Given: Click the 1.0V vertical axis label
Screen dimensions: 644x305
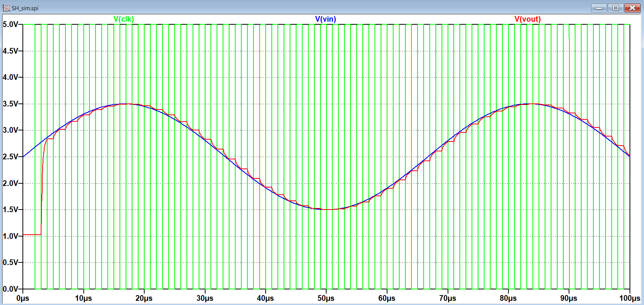Looking at the screenshot, I should tap(10, 236).
